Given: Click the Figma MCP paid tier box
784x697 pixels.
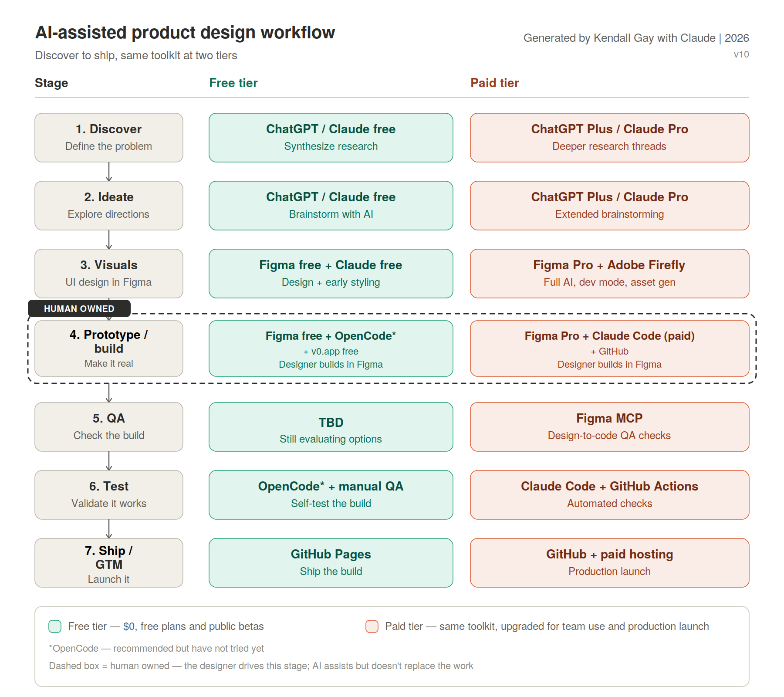Looking at the screenshot, I should point(610,427).
